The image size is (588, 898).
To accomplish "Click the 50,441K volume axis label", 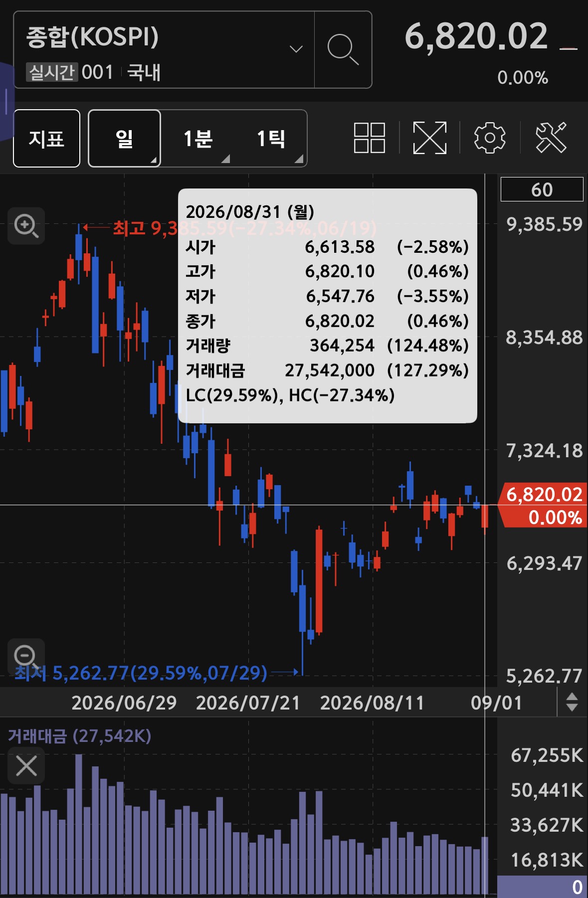I will click(x=547, y=790).
